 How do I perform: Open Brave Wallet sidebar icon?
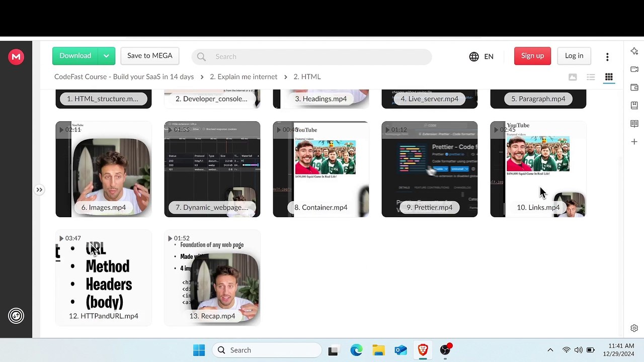click(x=634, y=87)
